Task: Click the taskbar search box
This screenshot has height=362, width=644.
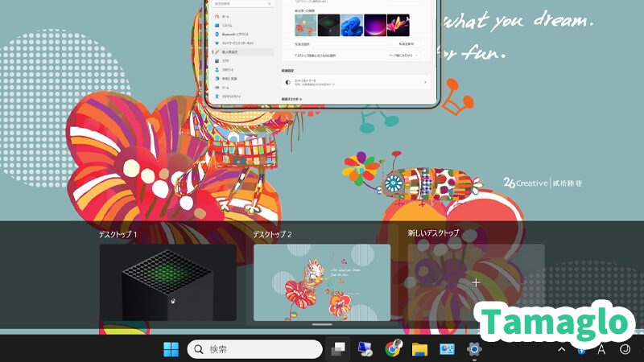Action: 254,349
